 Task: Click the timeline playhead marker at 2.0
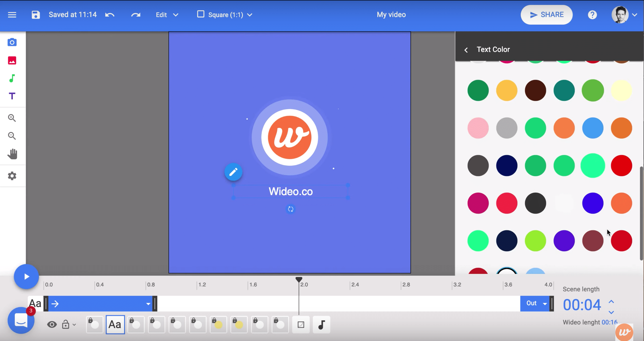299,280
